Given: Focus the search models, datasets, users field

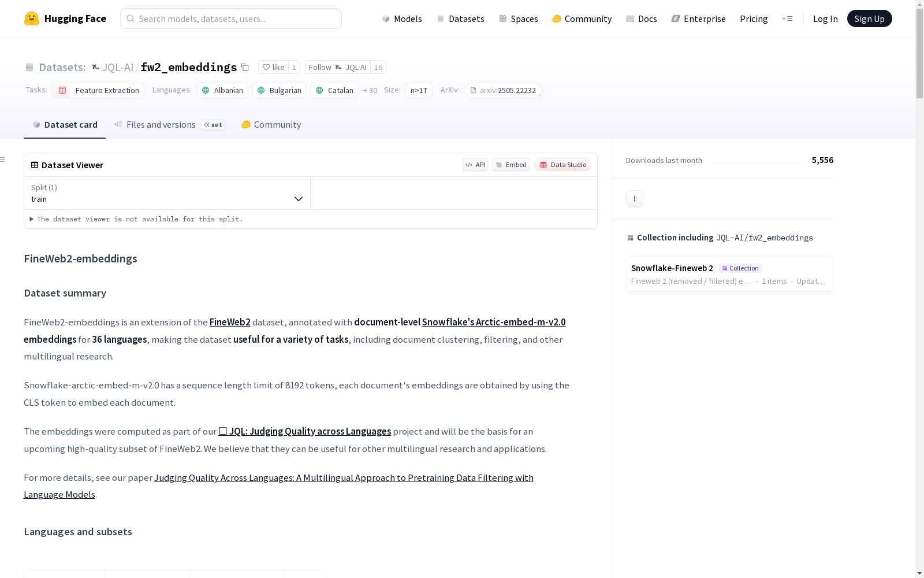Looking at the screenshot, I should point(231,18).
